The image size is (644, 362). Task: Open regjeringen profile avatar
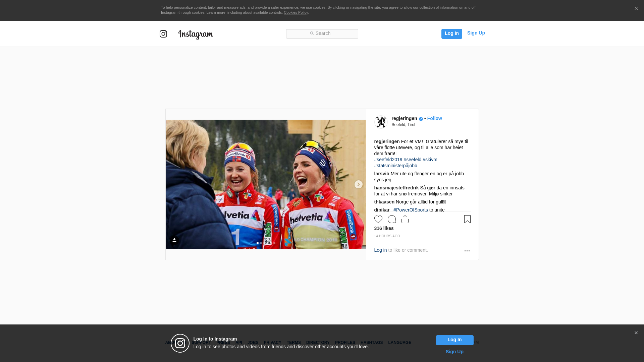pos(381,122)
